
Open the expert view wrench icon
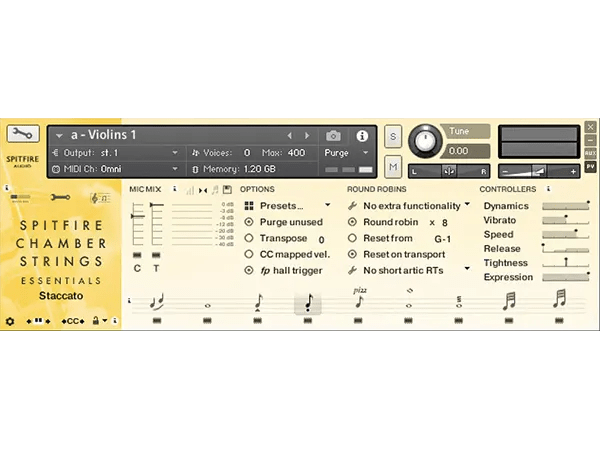click(x=60, y=197)
